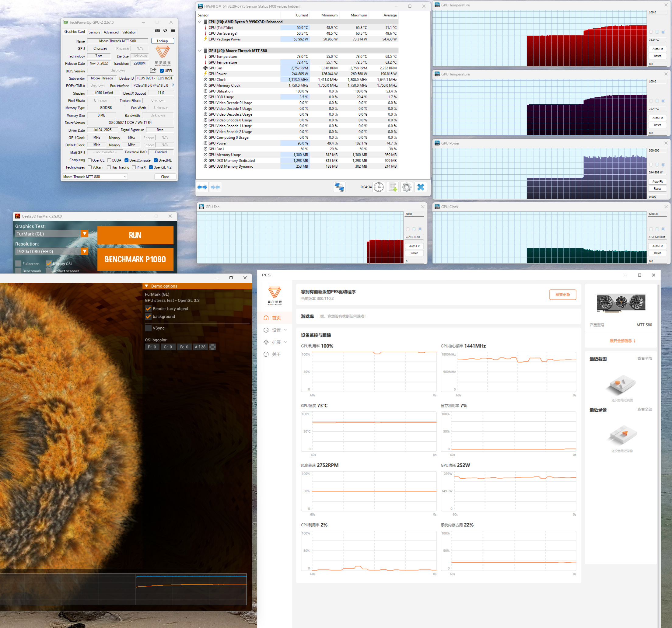Click HWiNFO log file add icon
This screenshot has height=628, width=672.
click(x=393, y=187)
